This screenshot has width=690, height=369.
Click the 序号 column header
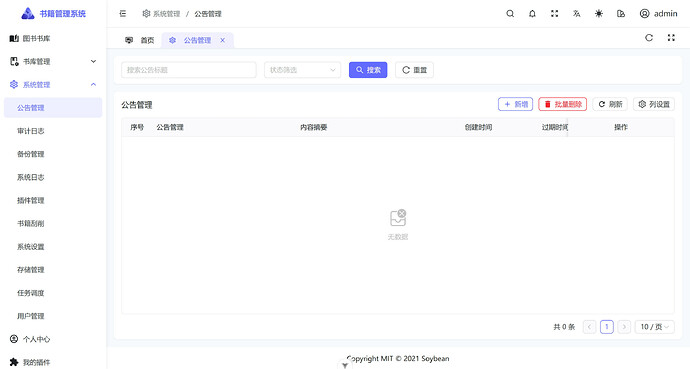(137, 127)
